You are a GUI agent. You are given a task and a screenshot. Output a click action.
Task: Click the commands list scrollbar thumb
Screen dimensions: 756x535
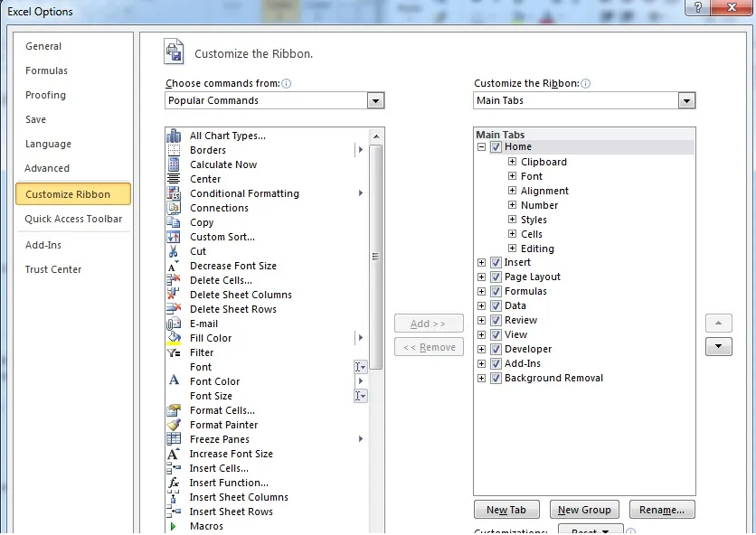[x=376, y=257]
